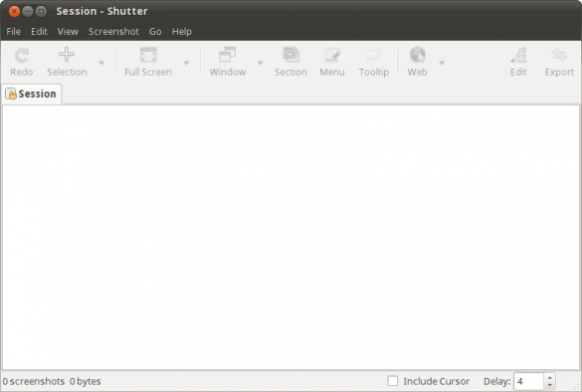Click the Redo screenshot icon
This screenshot has width=582, height=392.
coord(22,56)
